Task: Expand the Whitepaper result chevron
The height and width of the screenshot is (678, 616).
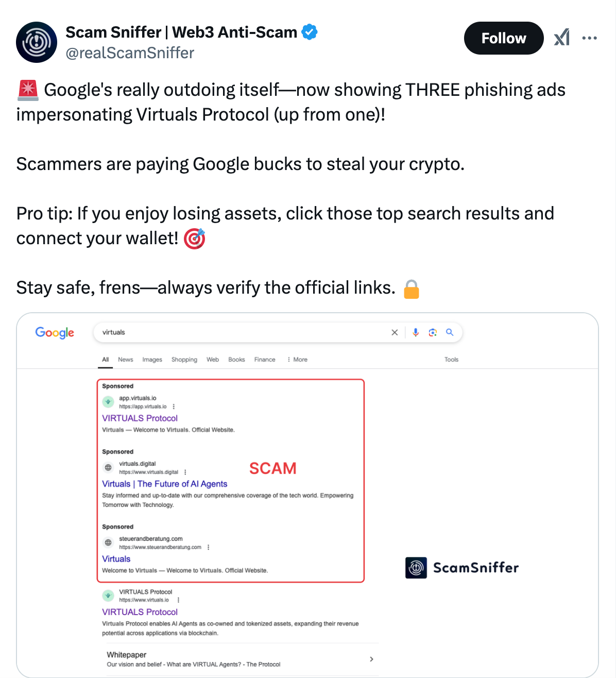Action: 371,659
